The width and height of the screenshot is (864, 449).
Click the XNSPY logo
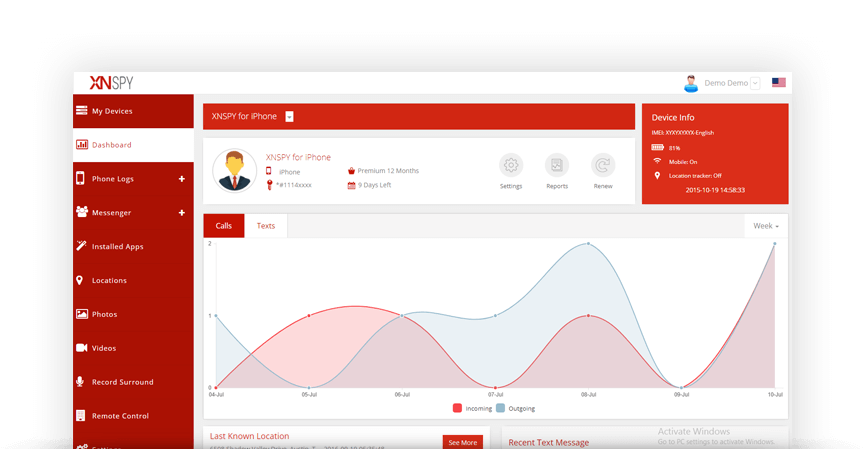pyautogui.click(x=111, y=83)
